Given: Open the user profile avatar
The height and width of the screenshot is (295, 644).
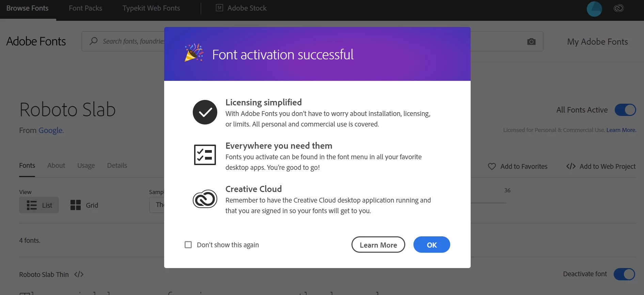Looking at the screenshot, I should coord(594,9).
